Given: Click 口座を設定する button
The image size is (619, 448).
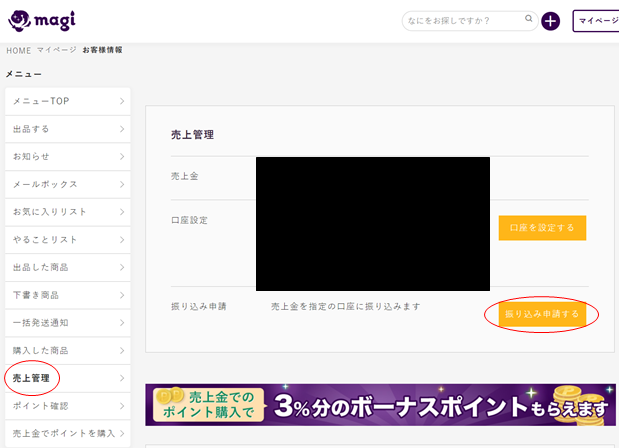Looking at the screenshot, I should point(542,228).
